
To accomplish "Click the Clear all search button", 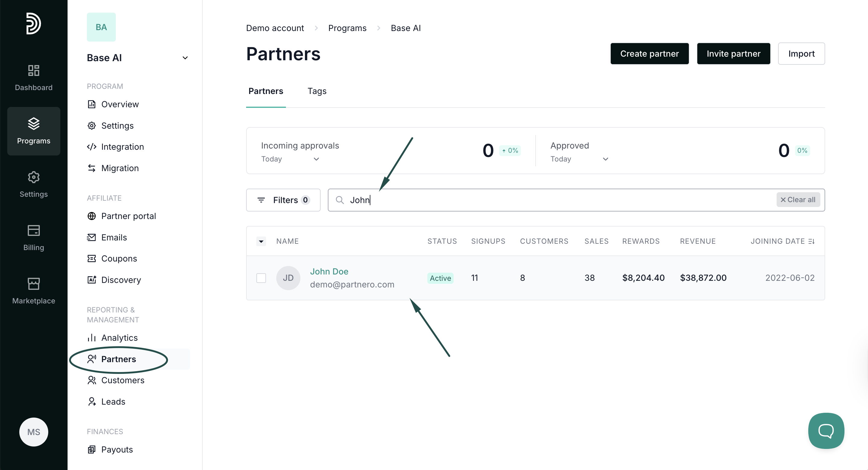I will [798, 200].
